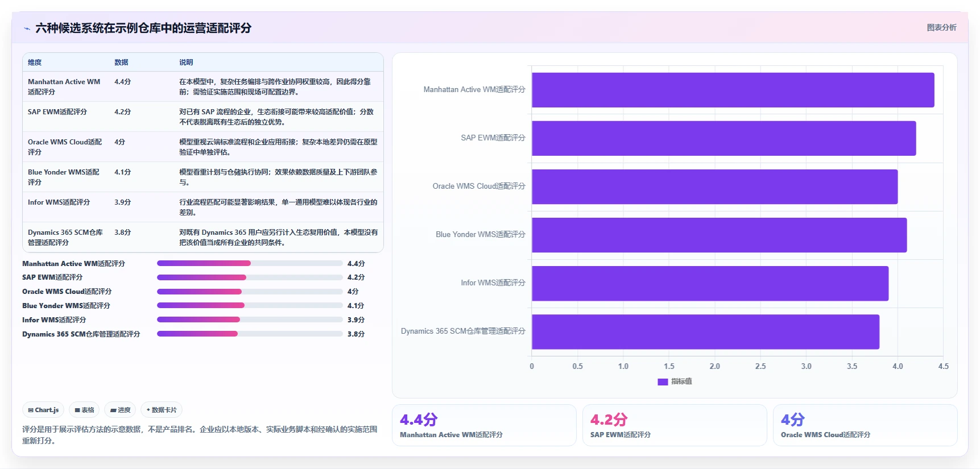Click the 4.1分 value in the table

coord(123,172)
